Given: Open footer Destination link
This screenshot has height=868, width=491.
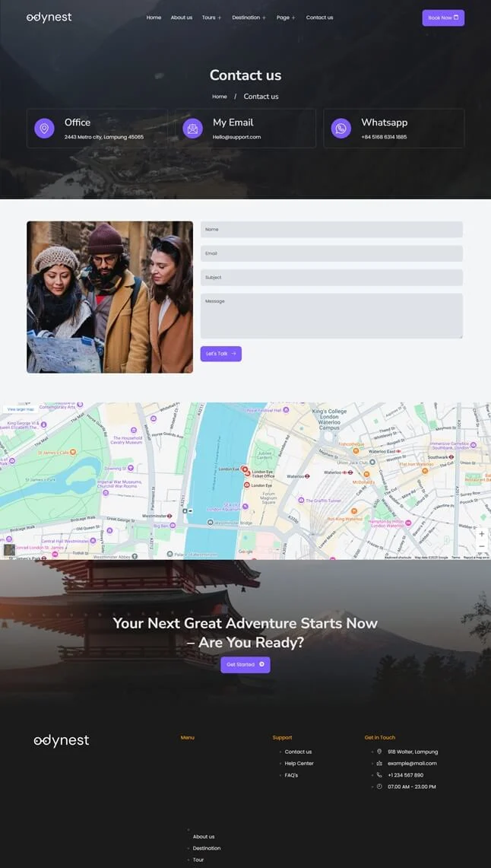Looking at the screenshot, I should tap(206, 848).
